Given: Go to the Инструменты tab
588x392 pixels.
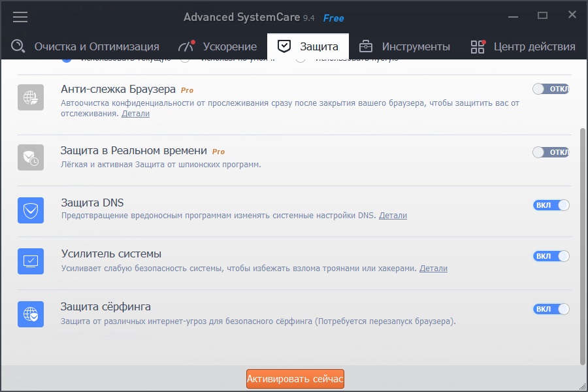Looking at the screenshot, I should coord(405,46).
